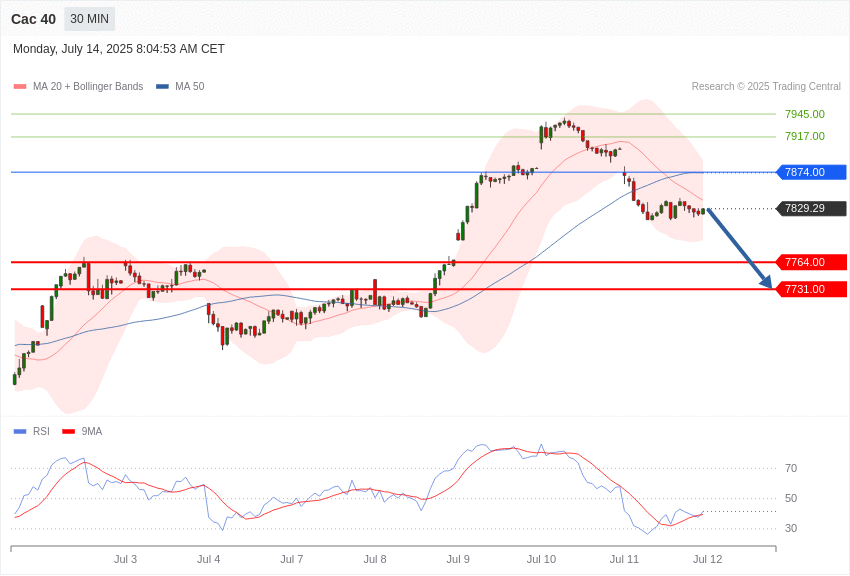This screenshot has height=576, width=850.
Task: Click the black 7829.29 current price tag
Action: click(812, 209)
